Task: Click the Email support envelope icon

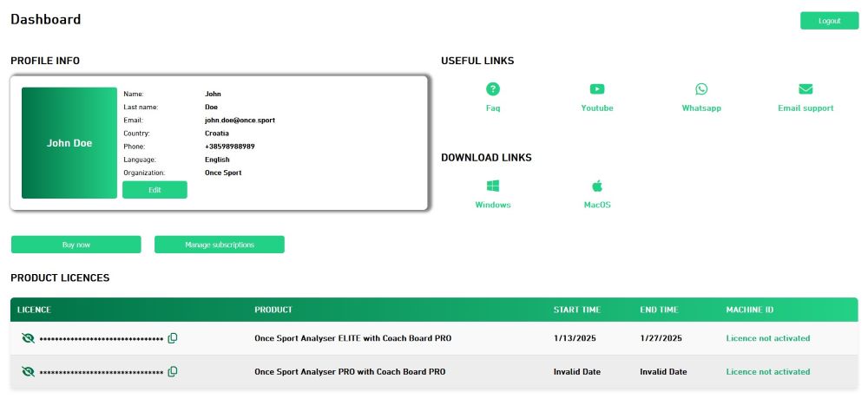Action: pyautogui.click(x=806, y=88)
